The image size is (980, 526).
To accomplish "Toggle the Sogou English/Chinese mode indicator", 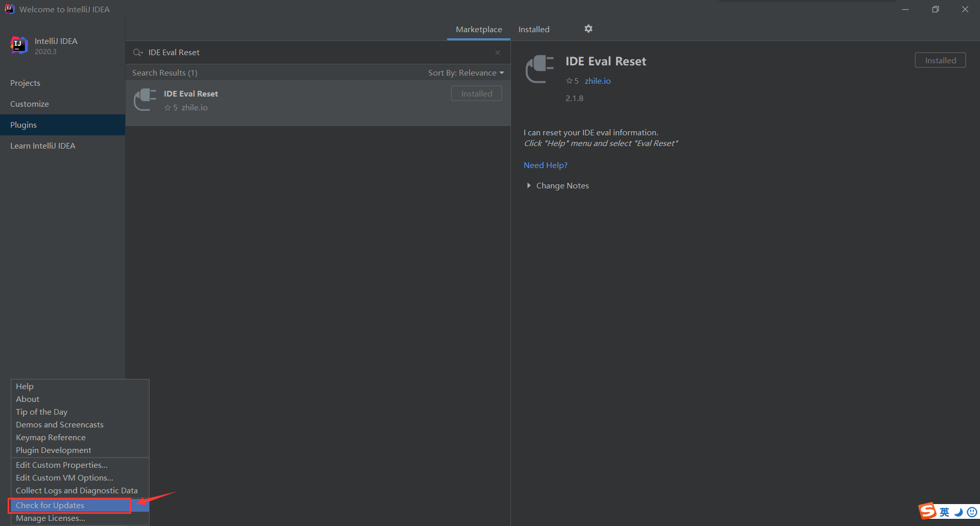I will click(x=945, y=512).
